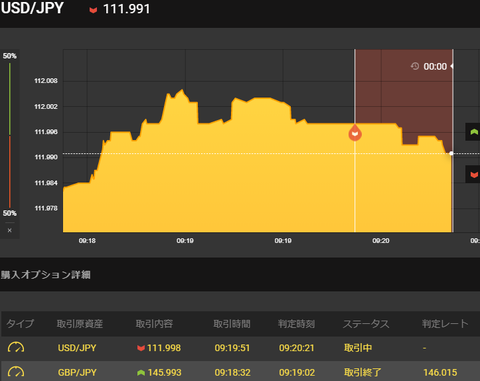Screen dimensions: 480x381
Task: Click the 112.008 price axis label
Action: point(46,81)
